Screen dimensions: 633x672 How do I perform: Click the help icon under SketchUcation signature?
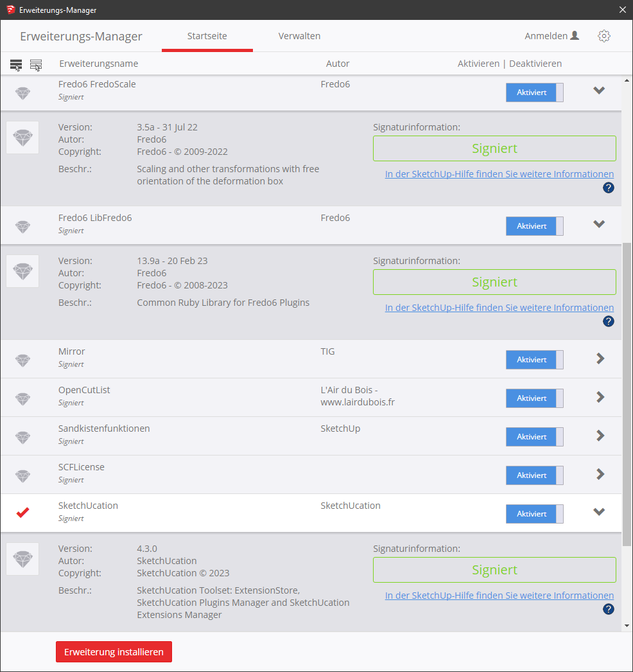click(609, 609)
